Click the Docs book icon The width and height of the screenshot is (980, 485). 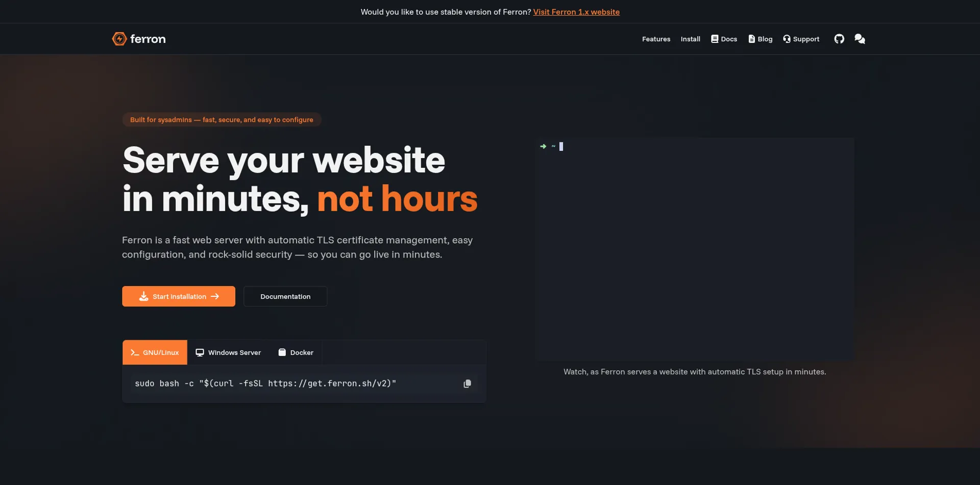coord(715,39)
